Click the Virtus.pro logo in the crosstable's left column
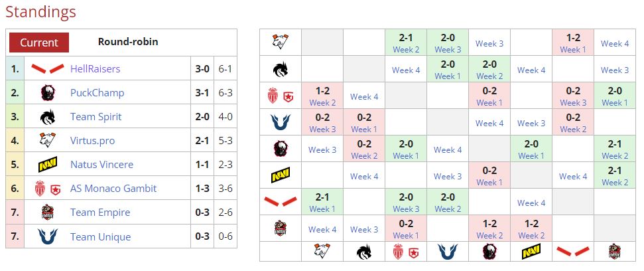This screenshot has width=644, height=271. click(280, 43)
